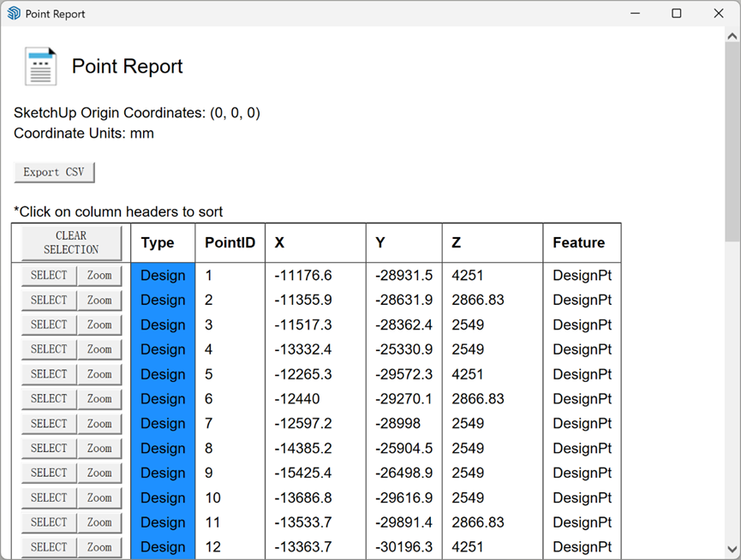This screenshot has width=741, height=560.
Task: Click the Design type cell of point 1
Action: pos(163,275)
